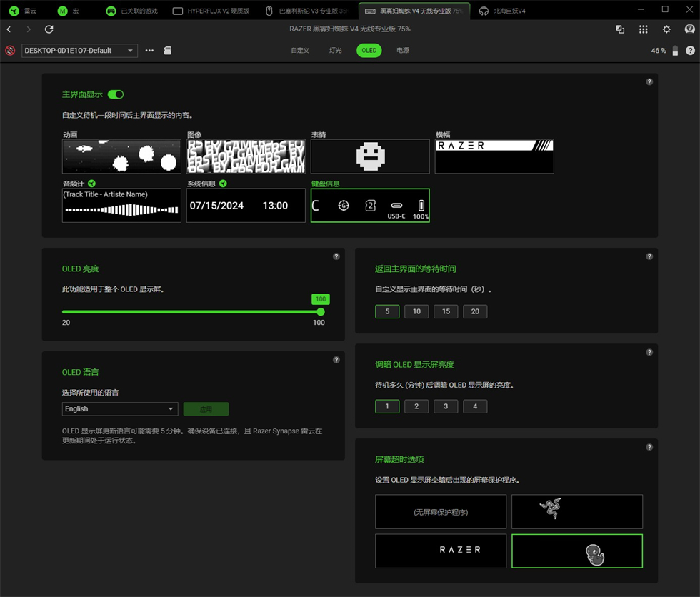The image size is (700, 597).
Task: Select the 系统信息 date and time thumbnail
Action: coord(246,205)
